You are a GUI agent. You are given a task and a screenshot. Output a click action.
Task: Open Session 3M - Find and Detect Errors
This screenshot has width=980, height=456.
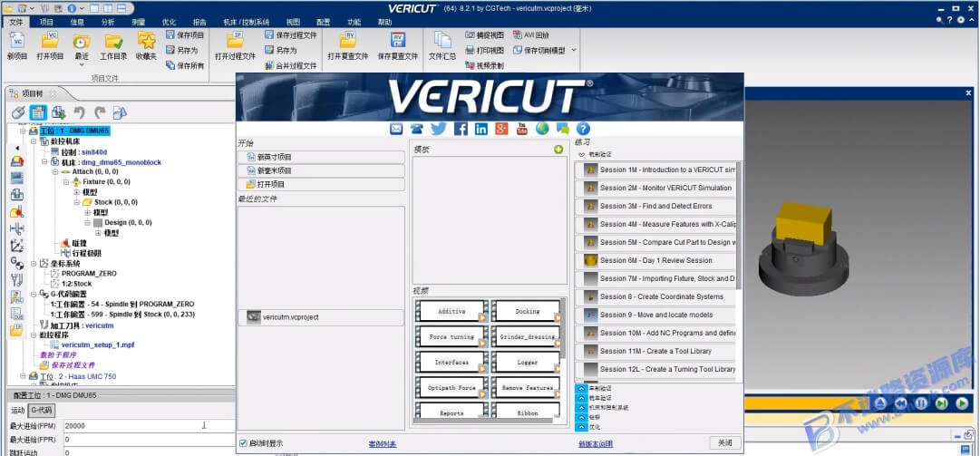tap(655, 206)
